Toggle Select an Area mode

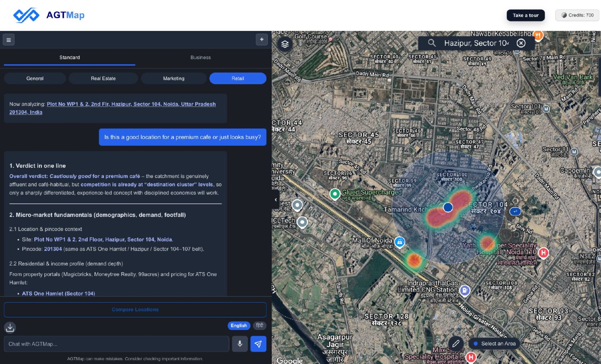pyautogui.click(x=494, y=344)
